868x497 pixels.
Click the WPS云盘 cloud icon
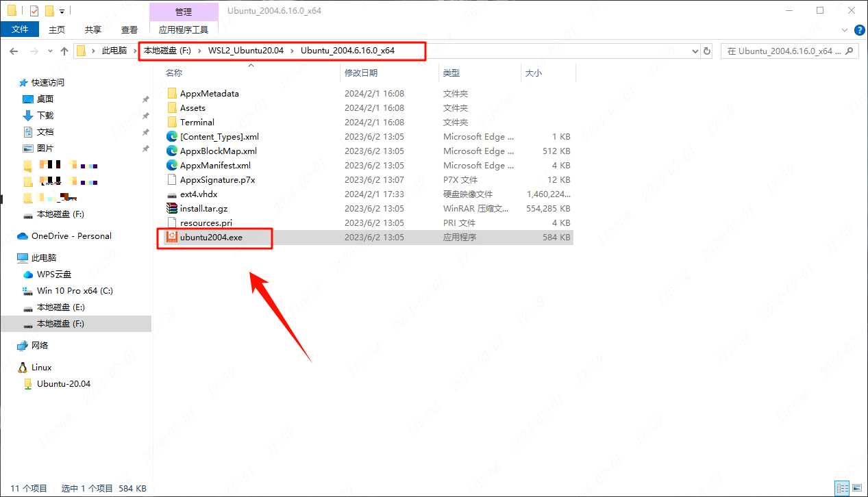tap(28, 275)
